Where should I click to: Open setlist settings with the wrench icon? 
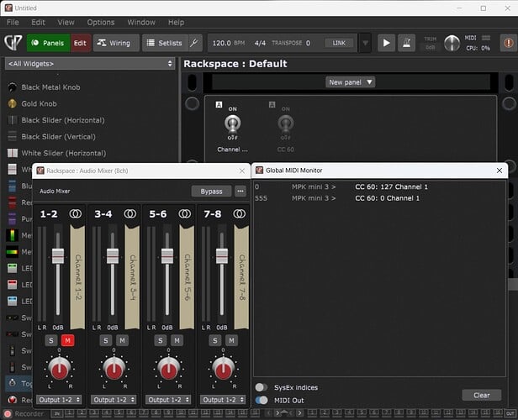[x=194, y=43]
